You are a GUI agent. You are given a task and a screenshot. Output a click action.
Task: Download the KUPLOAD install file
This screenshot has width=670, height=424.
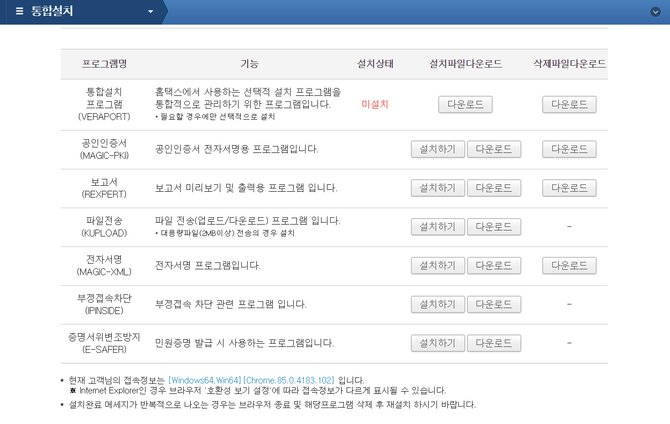point(493,227)
